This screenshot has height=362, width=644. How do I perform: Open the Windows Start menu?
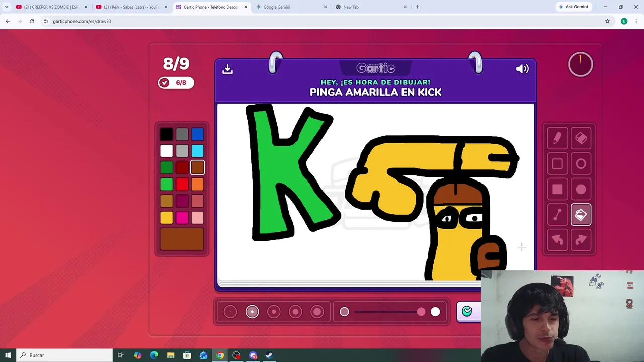pos(8,355)
